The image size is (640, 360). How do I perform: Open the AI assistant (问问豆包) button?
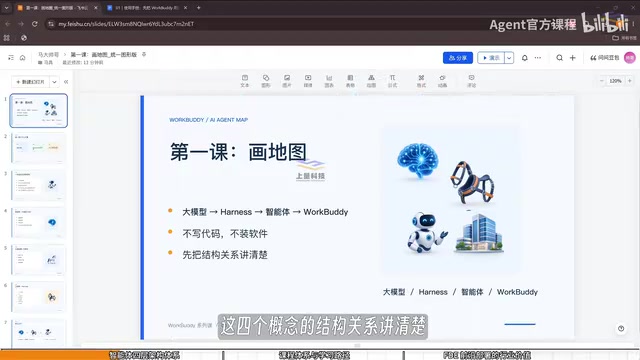point(604,58)
